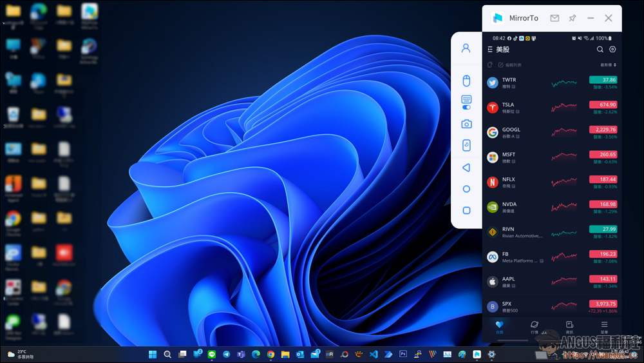Open the weather widget showing 23°C
Screen dimensions: 644x363
click(20, 355)
